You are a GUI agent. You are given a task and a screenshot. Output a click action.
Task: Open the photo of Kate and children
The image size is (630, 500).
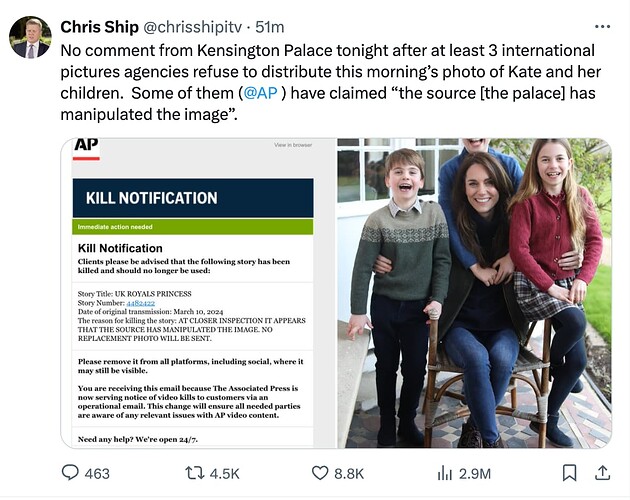pyautogui.click(x=473, y=292)
